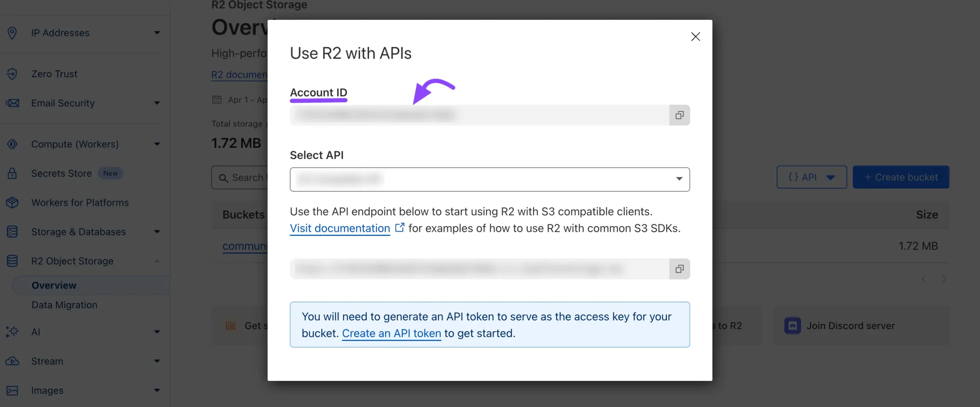980x407 pixels.
Task: Click the Images picture icon
Action: point(12,391)
